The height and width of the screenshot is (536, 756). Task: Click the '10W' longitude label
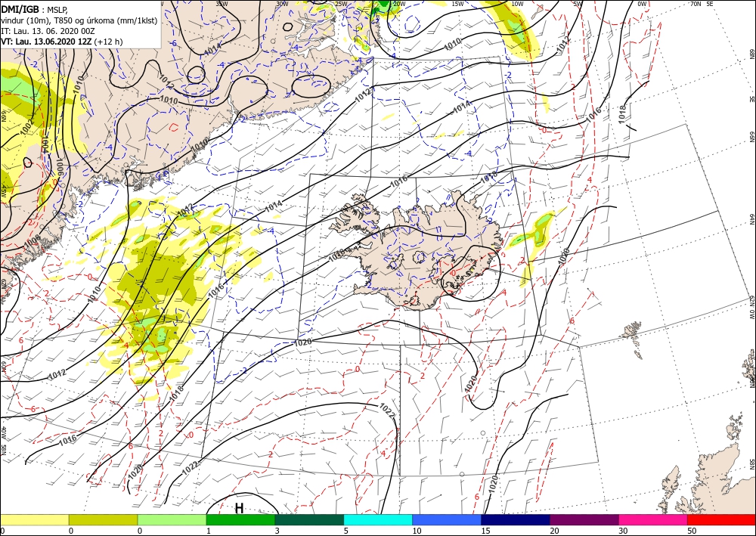(517, 4)
